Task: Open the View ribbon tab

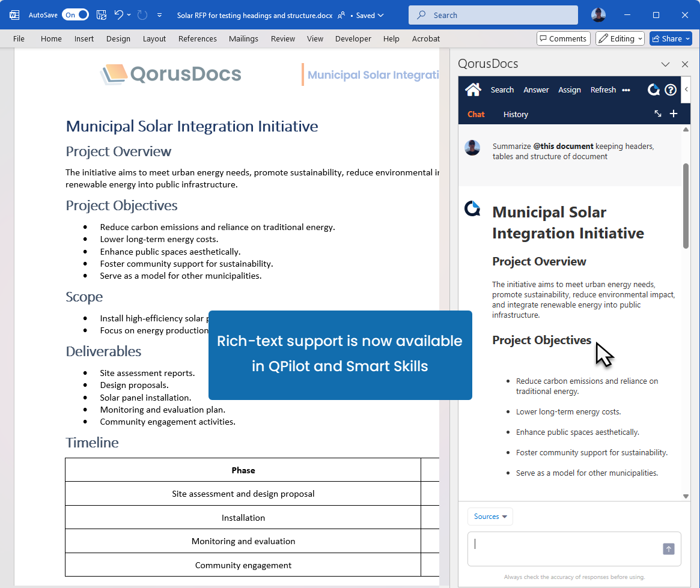Action: pos(315,39)
